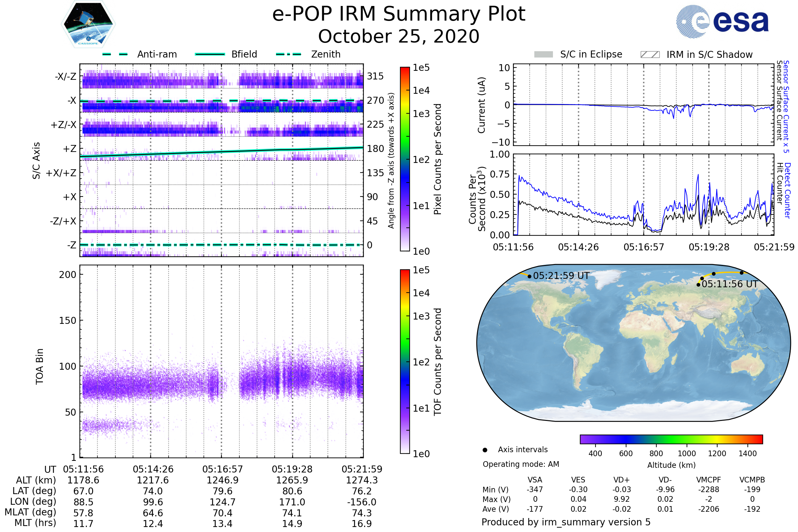Click the e-POP IRM Summary Plot title
798x532 pixels.
399,14
